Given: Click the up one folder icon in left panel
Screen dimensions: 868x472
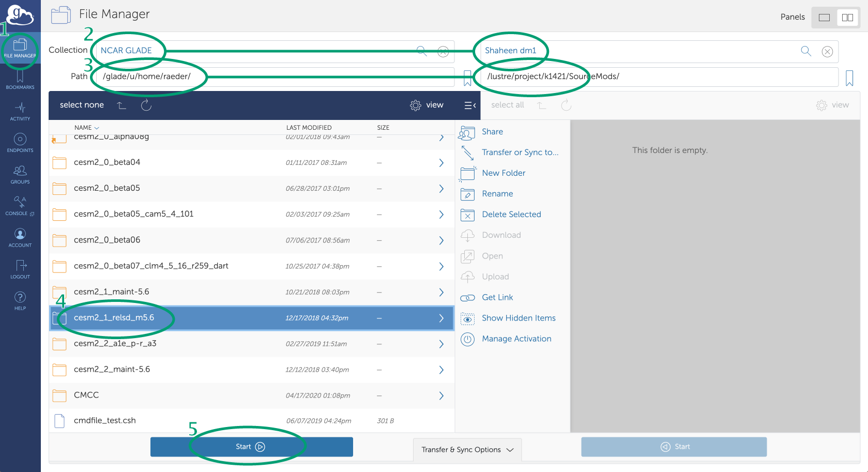Looking at the screenshot, I should click(121, 105).
